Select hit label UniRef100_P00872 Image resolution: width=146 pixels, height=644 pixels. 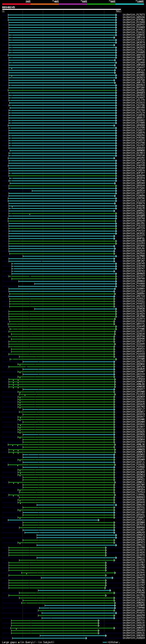tap(134, 304)
